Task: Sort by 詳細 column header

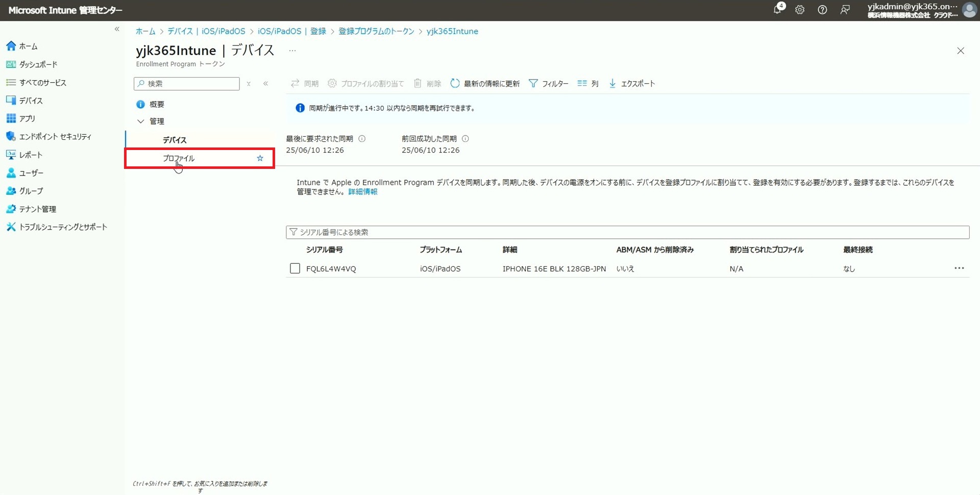Action: click(510, 250)
